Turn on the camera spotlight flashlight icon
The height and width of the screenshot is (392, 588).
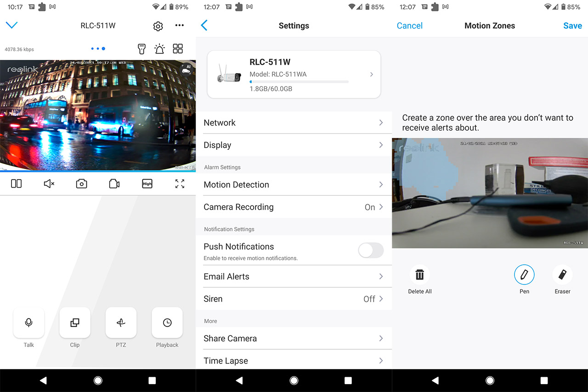point(142,49)
